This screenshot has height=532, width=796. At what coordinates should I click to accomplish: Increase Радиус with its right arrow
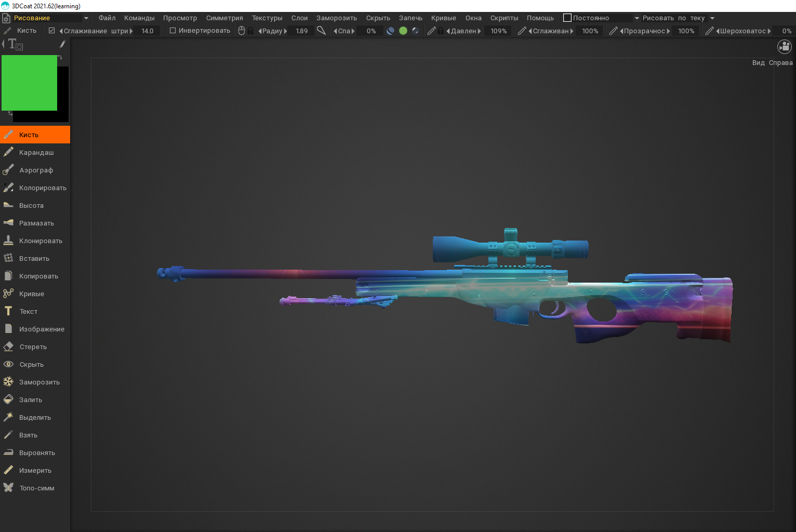coord(285,31)
